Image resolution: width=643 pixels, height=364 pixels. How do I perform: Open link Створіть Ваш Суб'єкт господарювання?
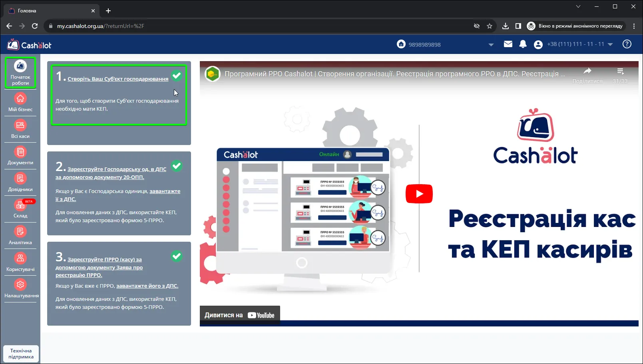118,79
